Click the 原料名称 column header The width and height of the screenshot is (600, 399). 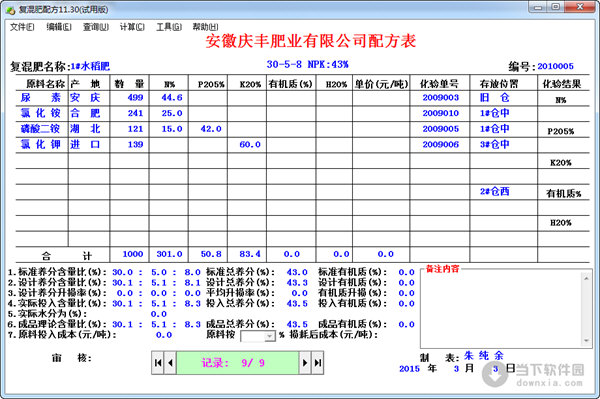(x=46, y=84)
